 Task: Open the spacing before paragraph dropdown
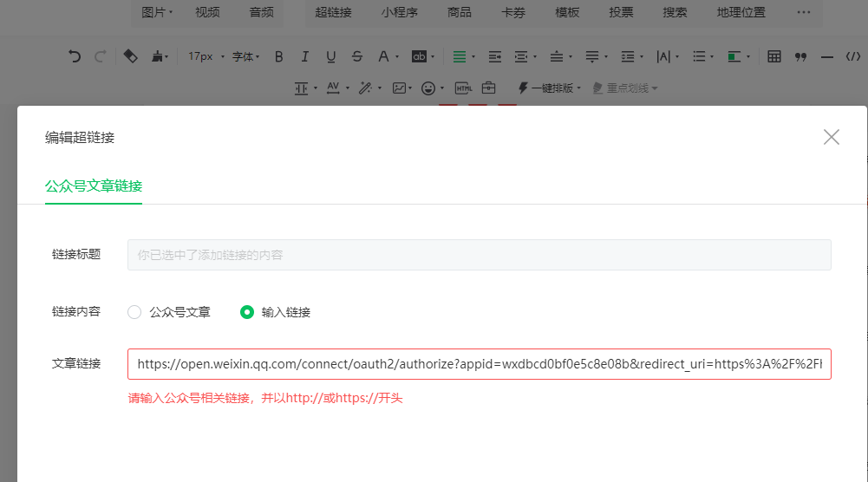(x=561, y=56)
